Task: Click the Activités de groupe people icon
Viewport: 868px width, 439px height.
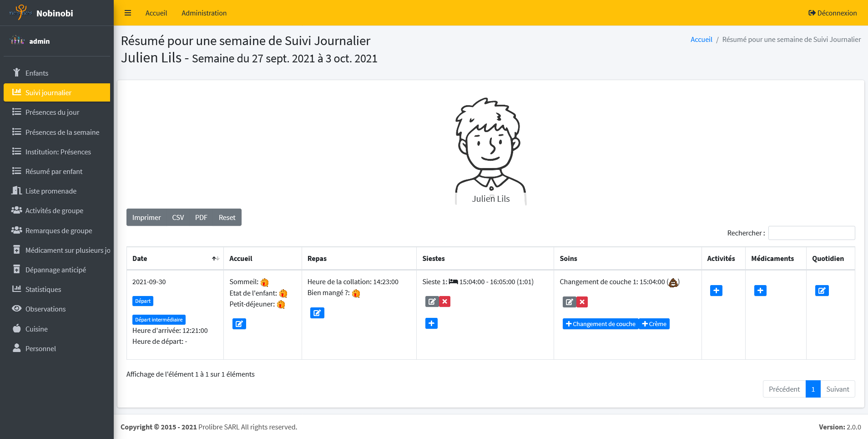Action: pos(17,210)
